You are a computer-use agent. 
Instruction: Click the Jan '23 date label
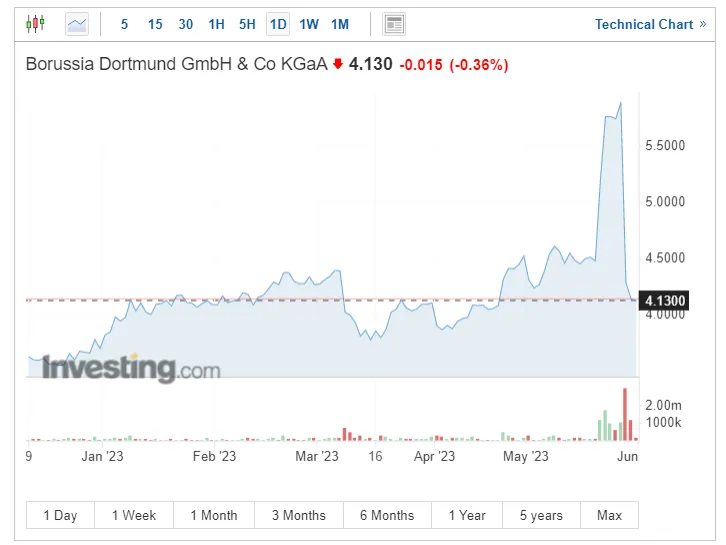click(x=102, y=456)
